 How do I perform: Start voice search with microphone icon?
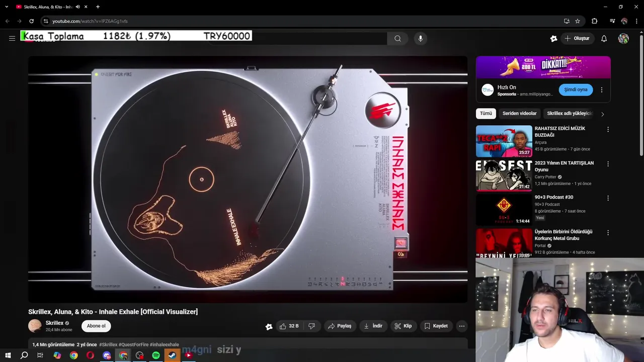(x=421, y=39)
